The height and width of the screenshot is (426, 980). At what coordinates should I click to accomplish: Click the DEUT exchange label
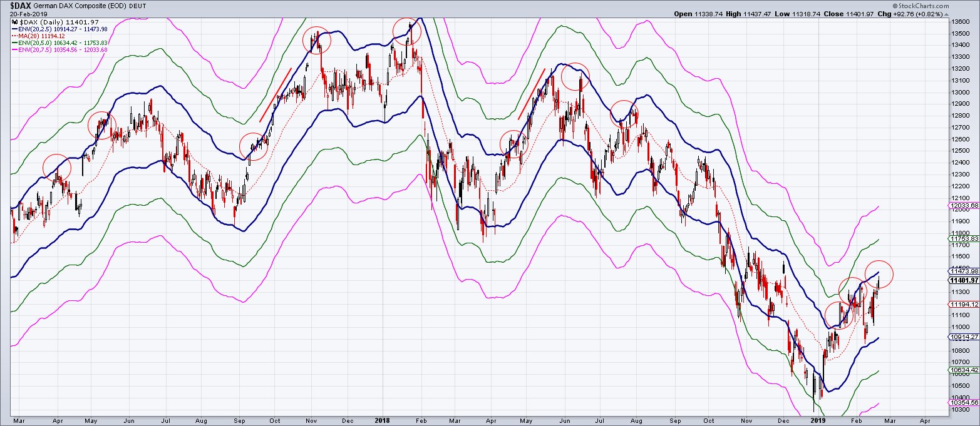(x=138, y=5)
